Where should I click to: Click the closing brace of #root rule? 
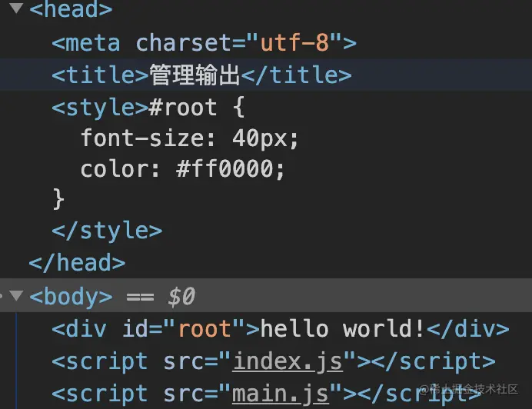[58, 199]
